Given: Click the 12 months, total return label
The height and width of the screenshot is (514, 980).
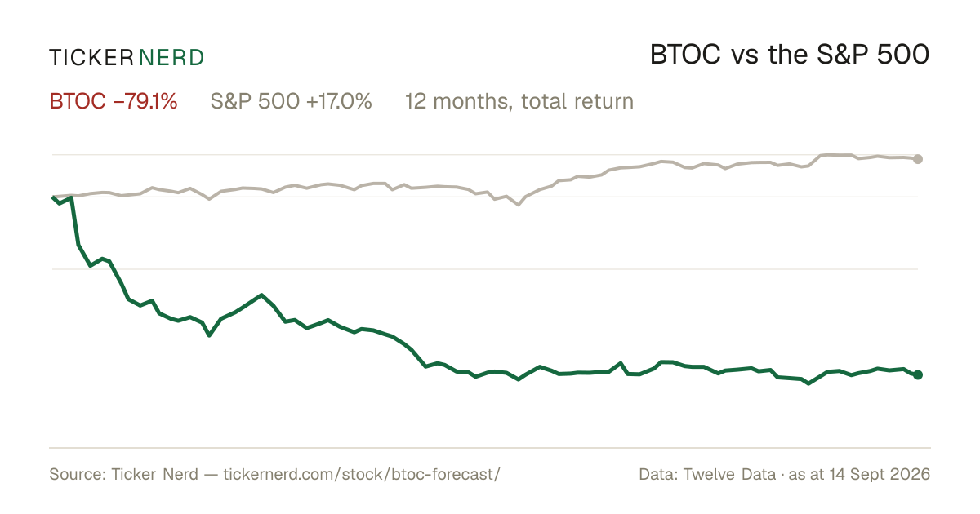Looking at the screenshot, I should (519, 101).
